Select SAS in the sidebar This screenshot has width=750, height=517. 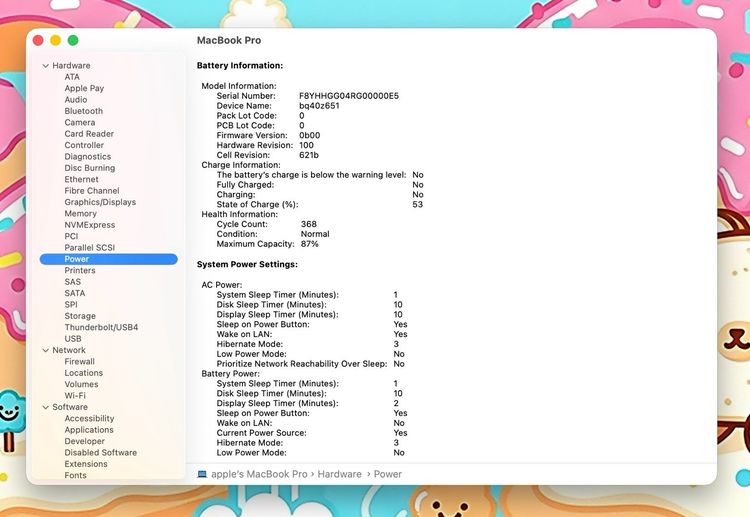coord(73,282)
